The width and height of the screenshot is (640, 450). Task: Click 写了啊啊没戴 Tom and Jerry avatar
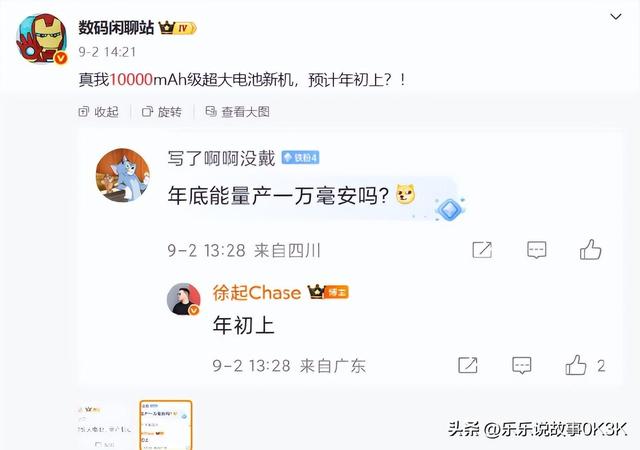123,175
